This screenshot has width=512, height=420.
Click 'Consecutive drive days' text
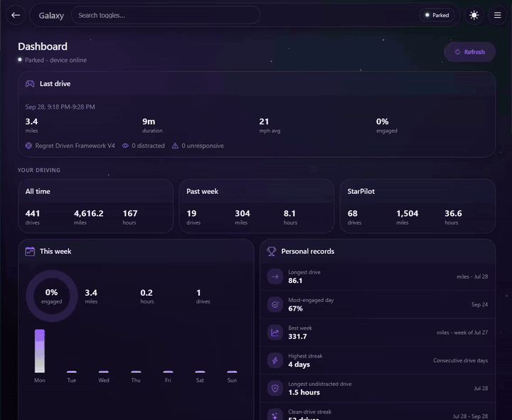[x=460, y=360]
